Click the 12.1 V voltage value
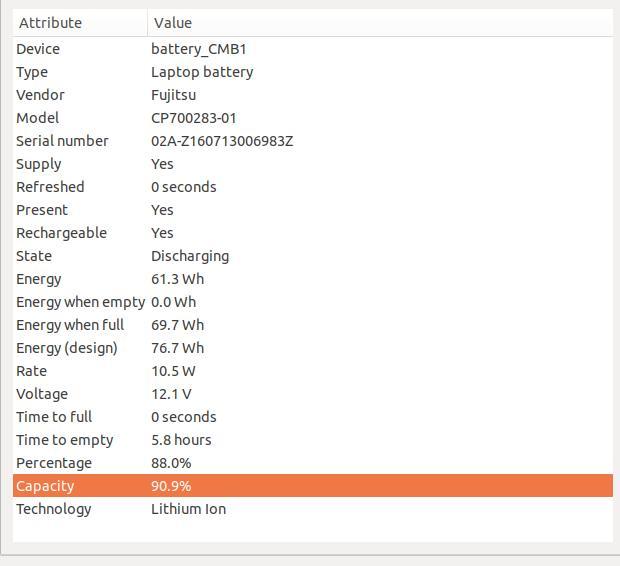 click(x=171, y=394)
